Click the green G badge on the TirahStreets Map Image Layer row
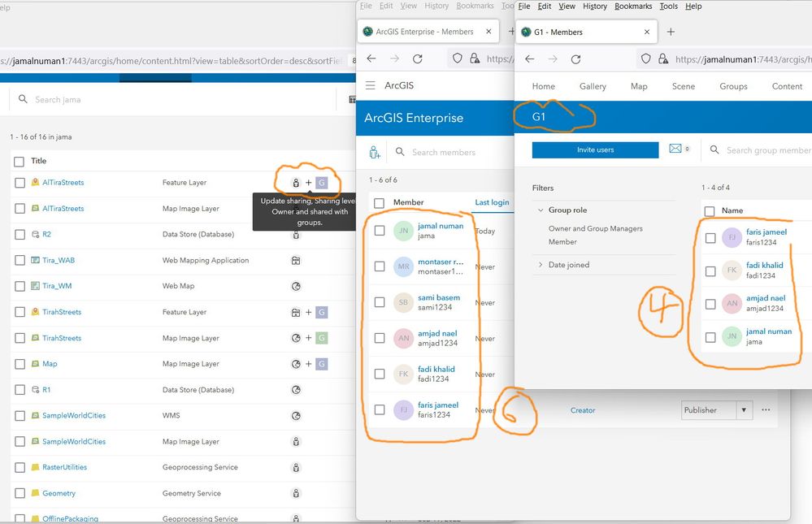This screenshot has height=524, width=812. 322,338
